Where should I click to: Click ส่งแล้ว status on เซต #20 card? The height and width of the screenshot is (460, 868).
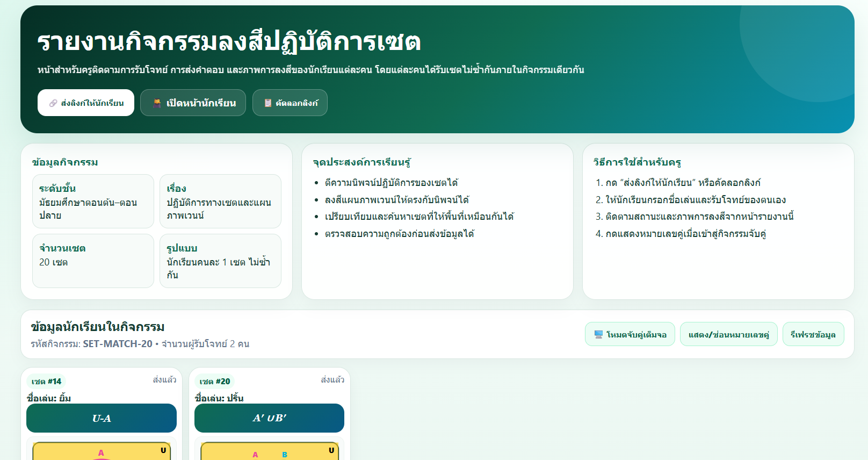[x=332, y=380]
